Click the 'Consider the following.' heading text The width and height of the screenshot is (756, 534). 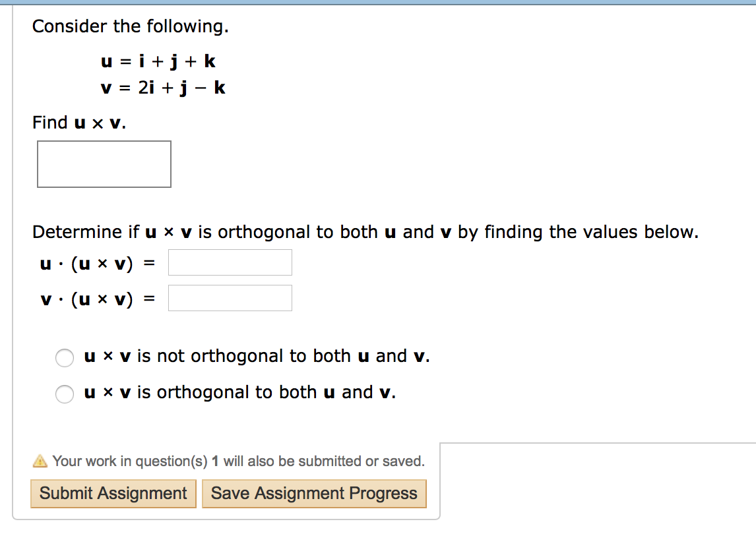point(131,26)
